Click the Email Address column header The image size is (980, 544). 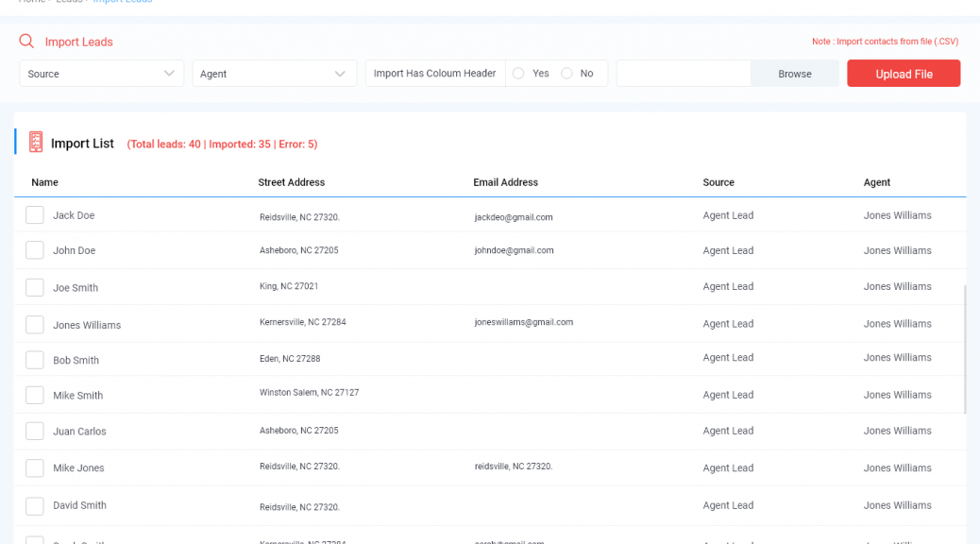tap(506, 182)
